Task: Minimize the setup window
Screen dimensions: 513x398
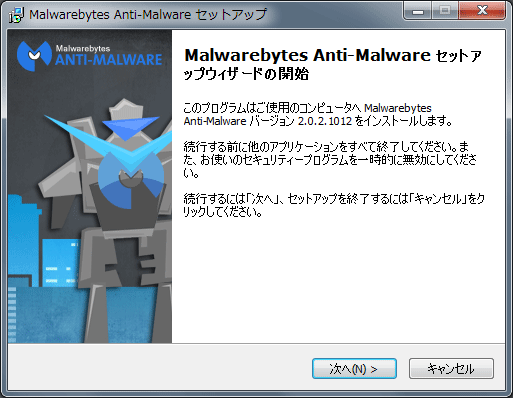Action: (x=418, y=11)
